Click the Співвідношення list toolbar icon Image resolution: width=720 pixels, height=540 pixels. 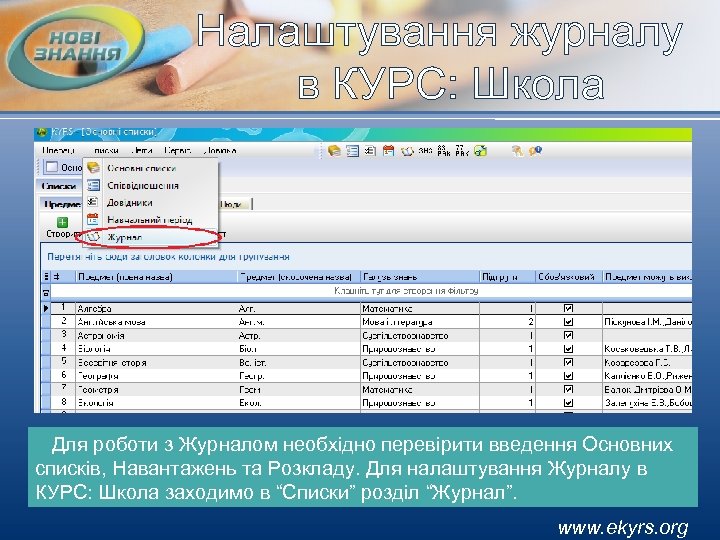(353, 151)
